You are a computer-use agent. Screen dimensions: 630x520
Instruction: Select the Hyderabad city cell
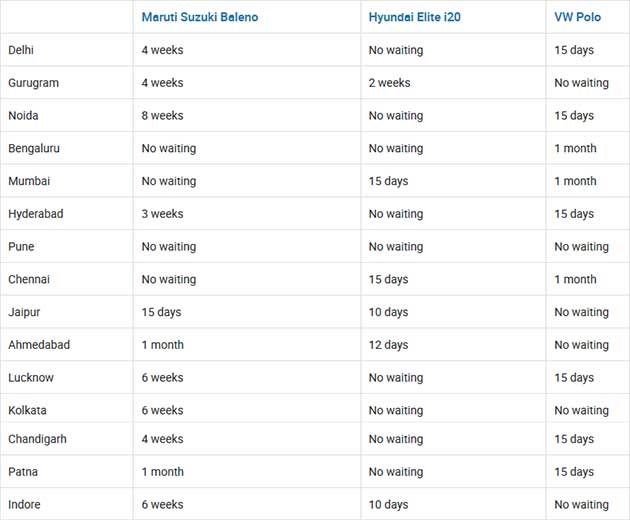point(35,214)
